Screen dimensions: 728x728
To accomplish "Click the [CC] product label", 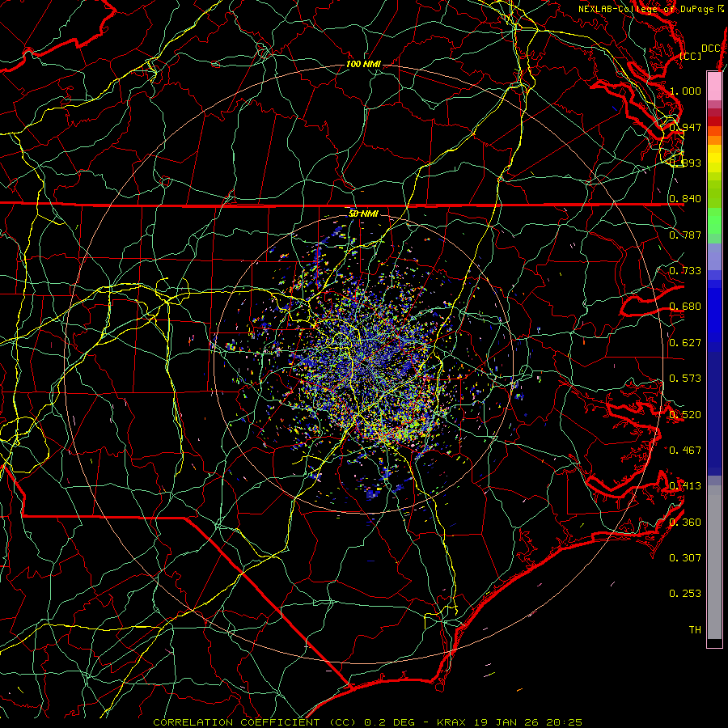I will coord(691,56).
